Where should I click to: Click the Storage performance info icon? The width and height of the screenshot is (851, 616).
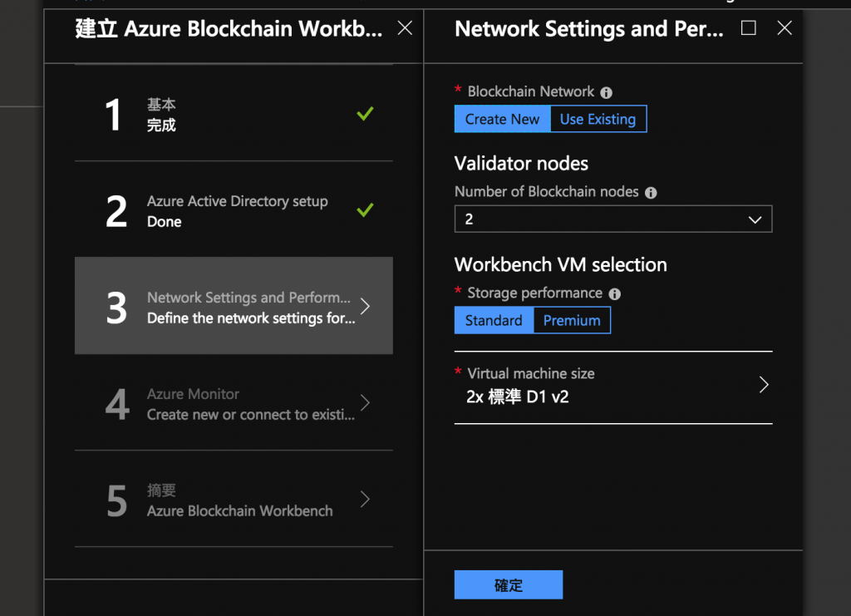[615, 294]
